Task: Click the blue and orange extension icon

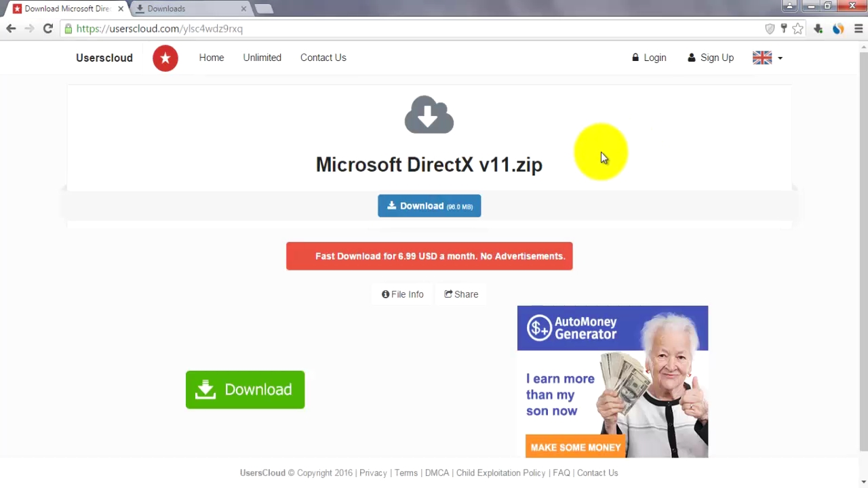Action: tap(839, 28)
